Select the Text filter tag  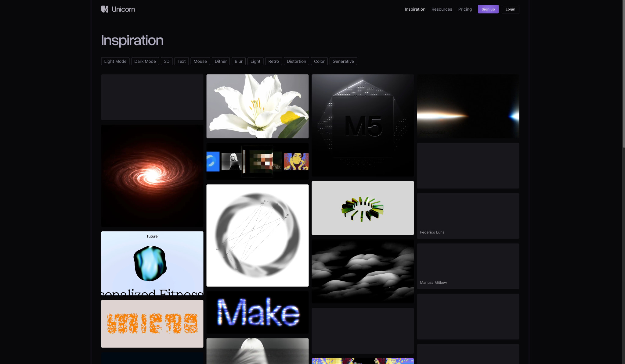coord(181,61)
